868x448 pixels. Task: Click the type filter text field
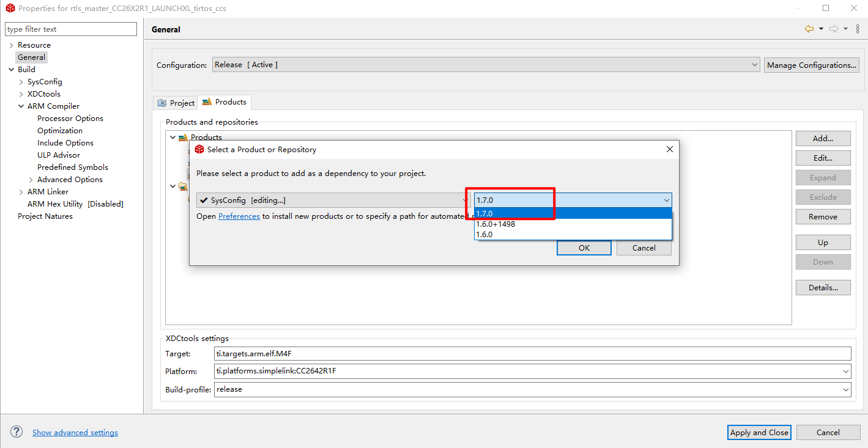71,29
